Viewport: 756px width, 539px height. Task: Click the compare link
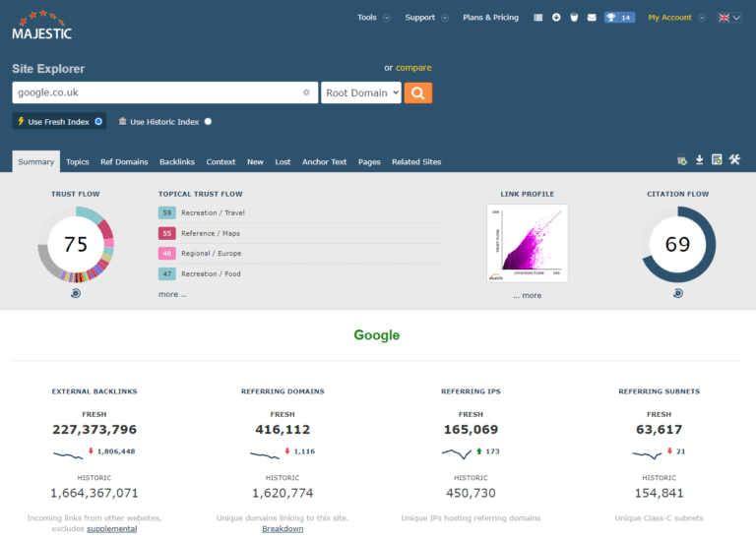(413, 68)
